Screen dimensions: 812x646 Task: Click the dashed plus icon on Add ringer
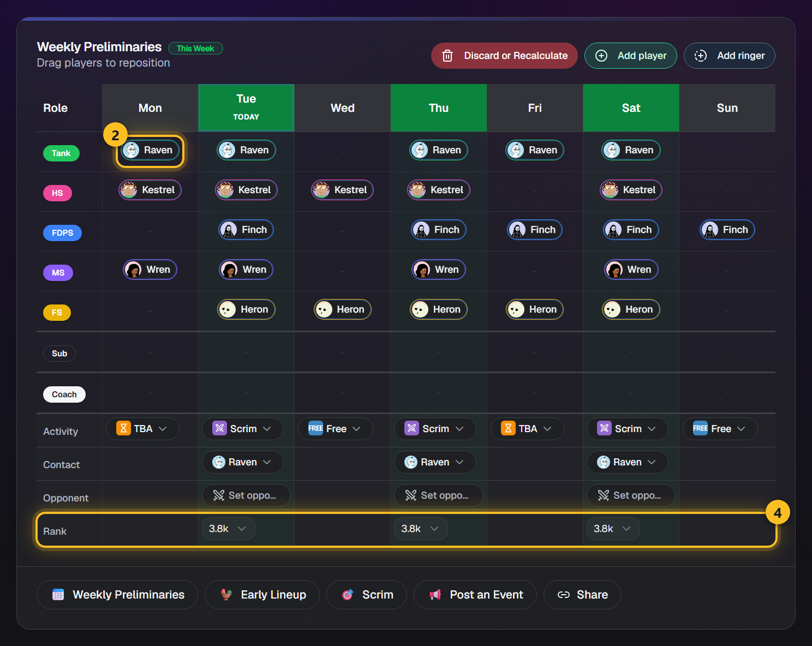[701, 56]
